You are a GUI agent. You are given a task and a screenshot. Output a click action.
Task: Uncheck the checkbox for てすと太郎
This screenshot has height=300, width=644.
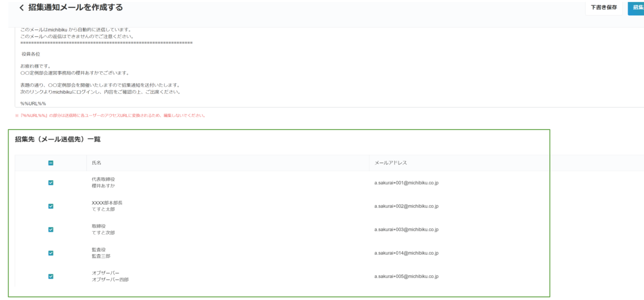click(51, 206)
